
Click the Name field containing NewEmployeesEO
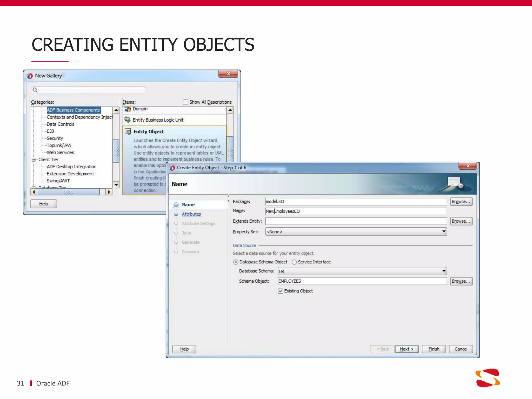356,211
